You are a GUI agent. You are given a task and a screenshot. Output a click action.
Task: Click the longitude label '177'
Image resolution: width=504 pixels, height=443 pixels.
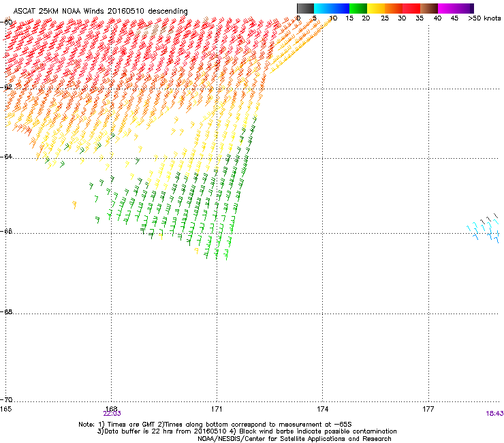pyautogui.click(x=428, y=409)
